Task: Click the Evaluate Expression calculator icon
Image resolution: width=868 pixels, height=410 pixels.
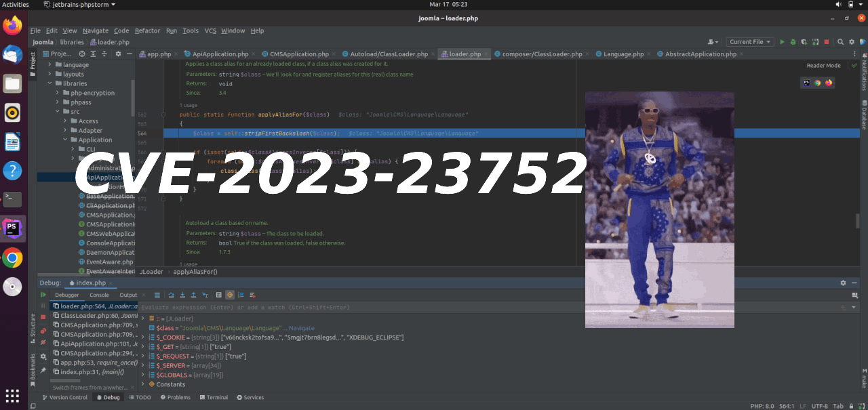Action: click(218, 295)
